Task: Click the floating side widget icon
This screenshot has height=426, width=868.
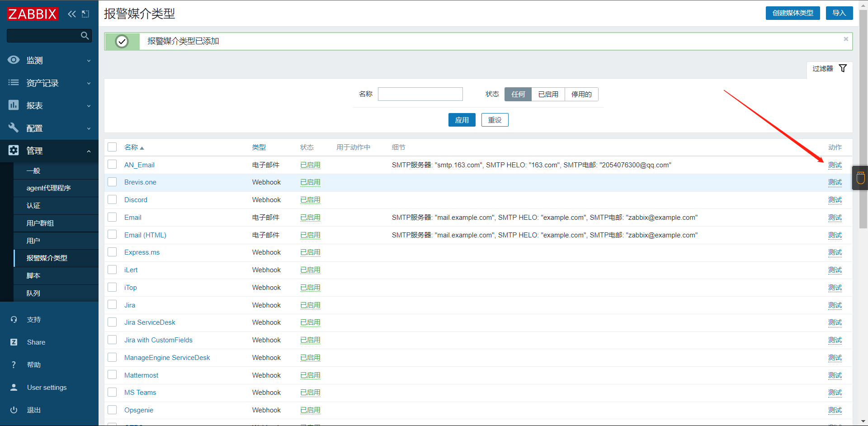Action: [x=860, y=178]
